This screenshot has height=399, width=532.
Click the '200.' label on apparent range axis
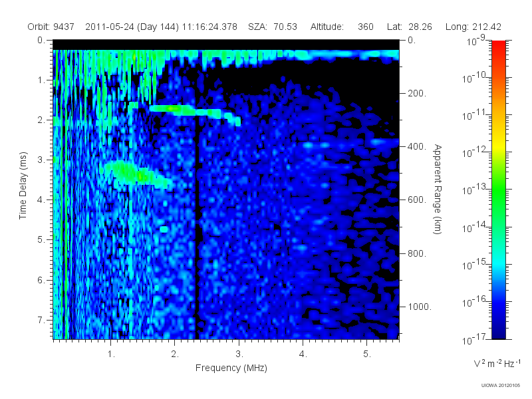point(417,93)
